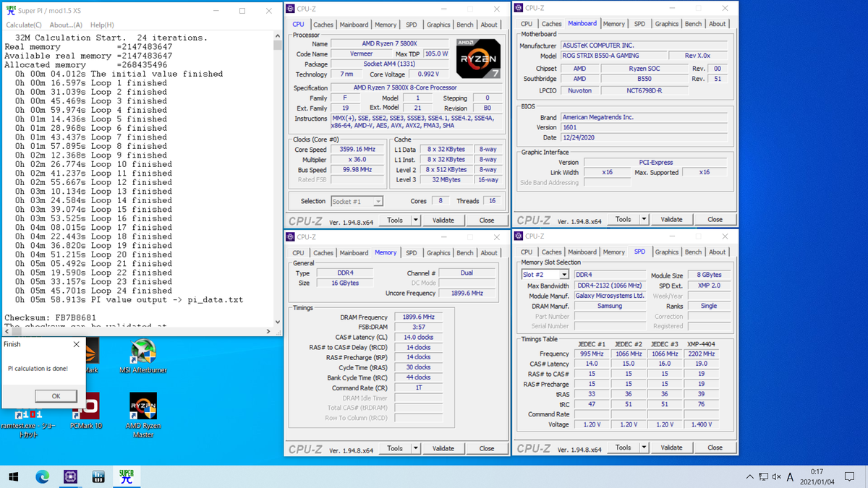The width and height of the screenshot is (868, 488).
Task: Click the taskbar icon showing blue bars
Action: (98, 476)
